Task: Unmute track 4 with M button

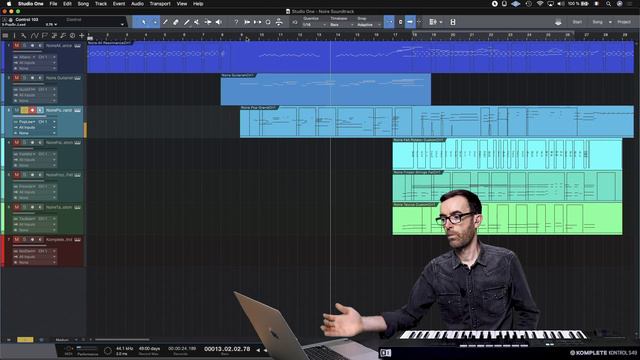Action: pyautogui.click(x=17, y=142)
